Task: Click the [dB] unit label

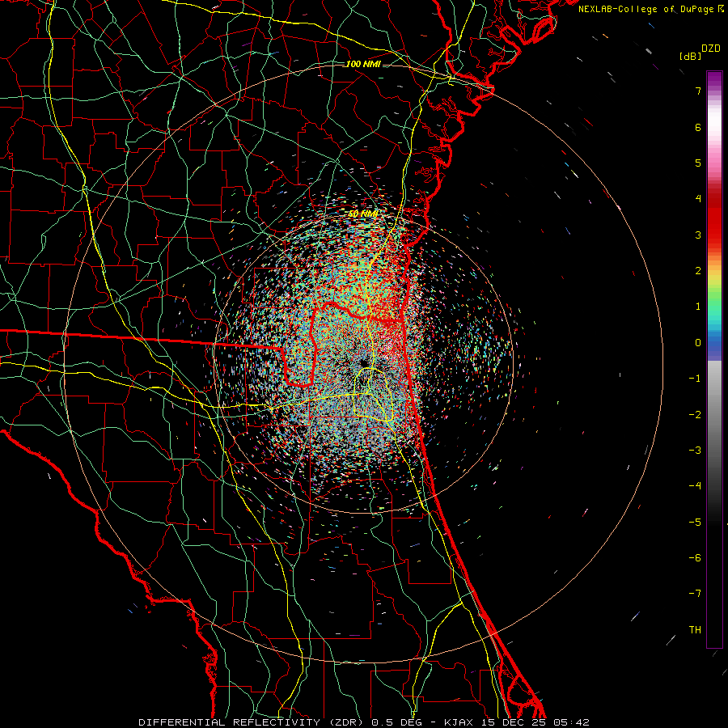Action: pos(690,56)
